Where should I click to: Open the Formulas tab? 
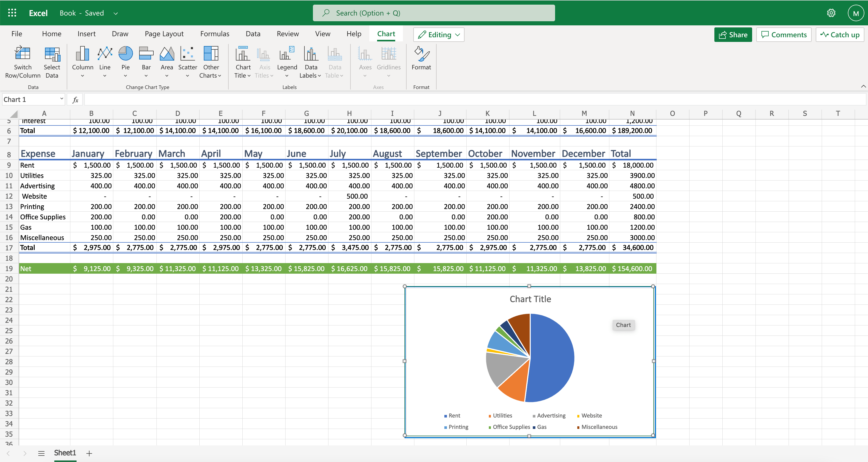click(215, 34)
